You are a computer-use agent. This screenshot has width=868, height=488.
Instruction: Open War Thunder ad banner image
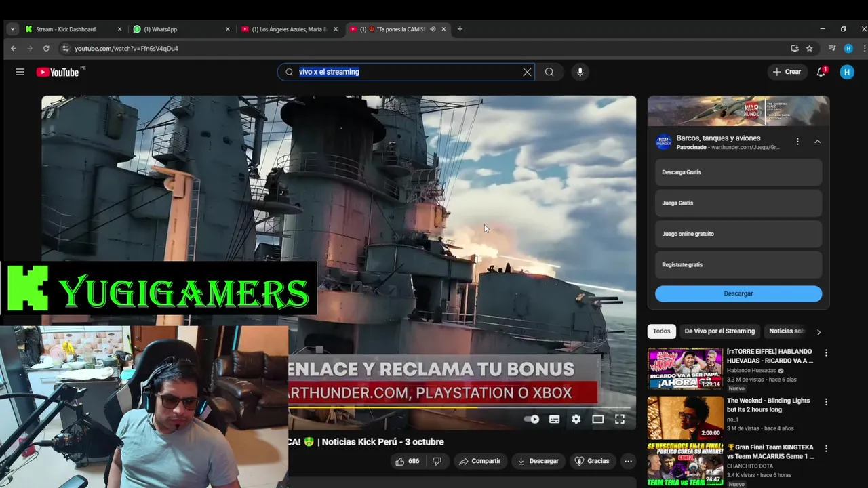[738, 111]
